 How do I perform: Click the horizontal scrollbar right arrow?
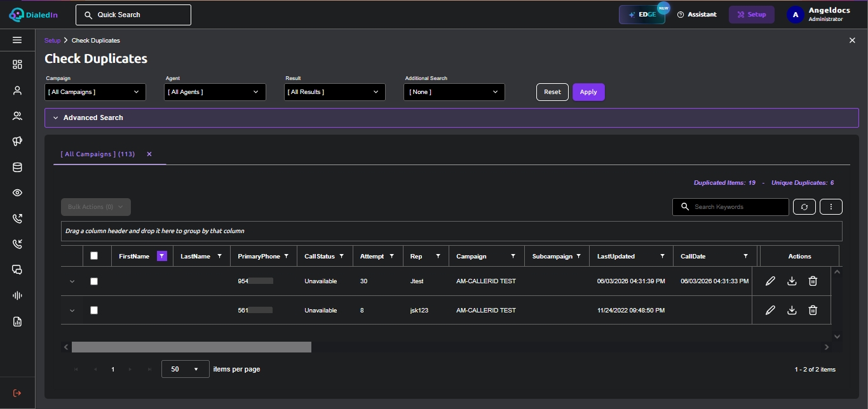click(827, 347)
